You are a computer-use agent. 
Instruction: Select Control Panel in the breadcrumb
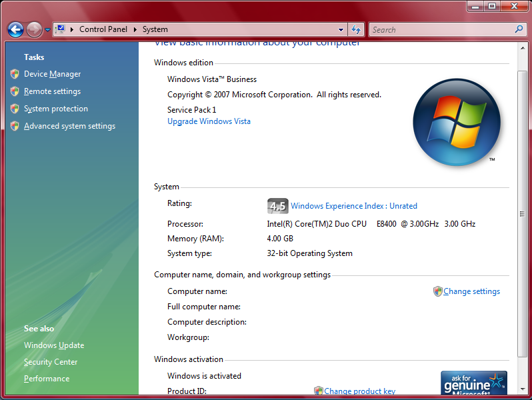point(103,29)
